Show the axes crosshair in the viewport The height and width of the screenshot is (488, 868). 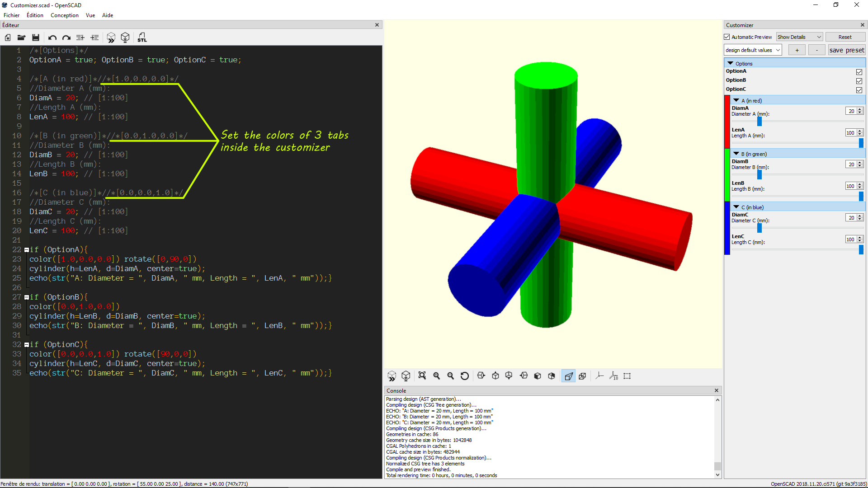[x=599, y=375]
